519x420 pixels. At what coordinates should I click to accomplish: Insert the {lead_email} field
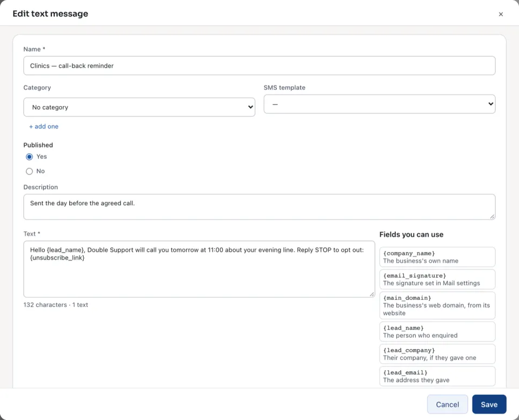coord(437,376)
